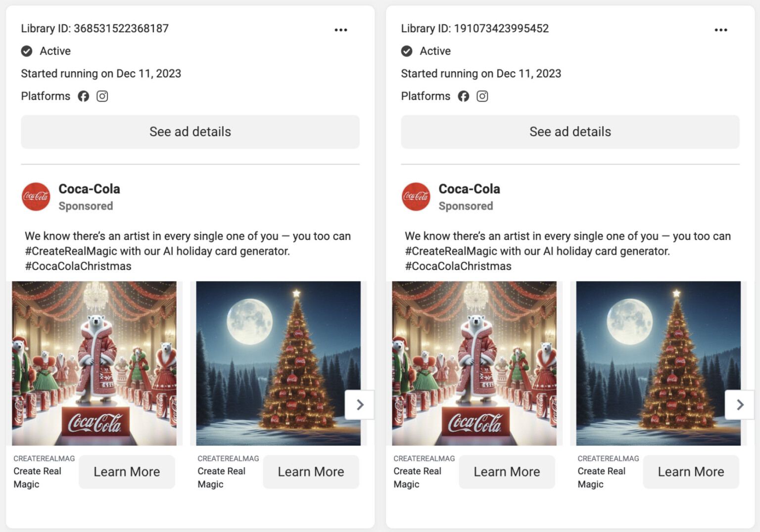This screenshot has width=760, height=532.
Task: Click Active status checkmark in left ad
Action: point(27,51)
